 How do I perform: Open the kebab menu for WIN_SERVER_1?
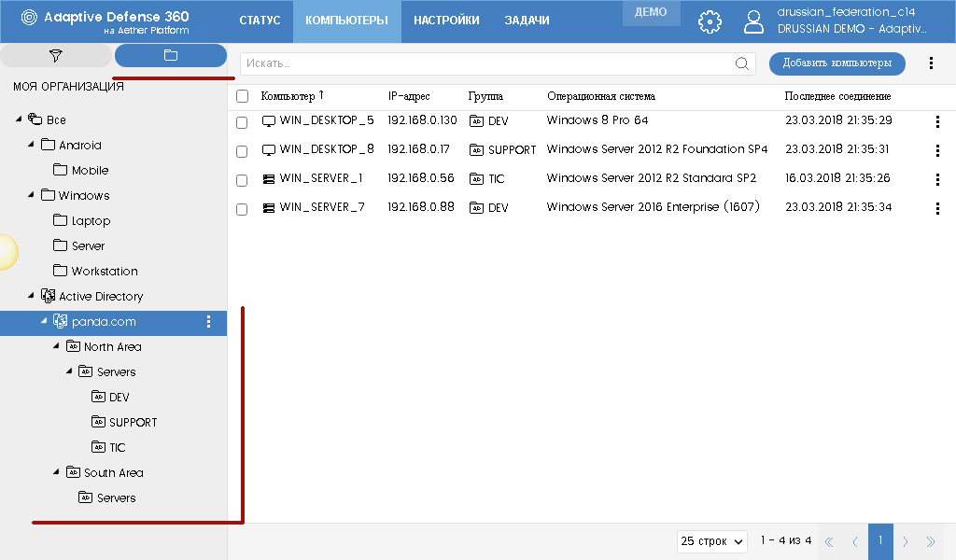pos(937,179)
